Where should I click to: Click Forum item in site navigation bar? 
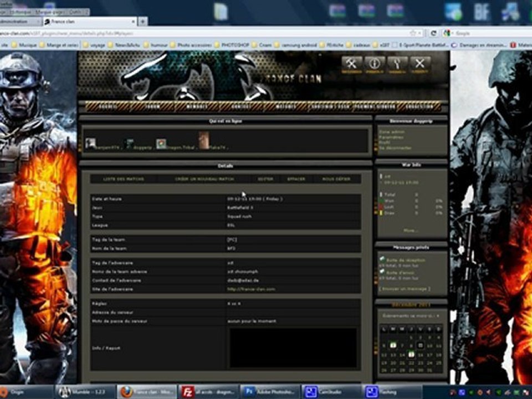pos(153,107)
